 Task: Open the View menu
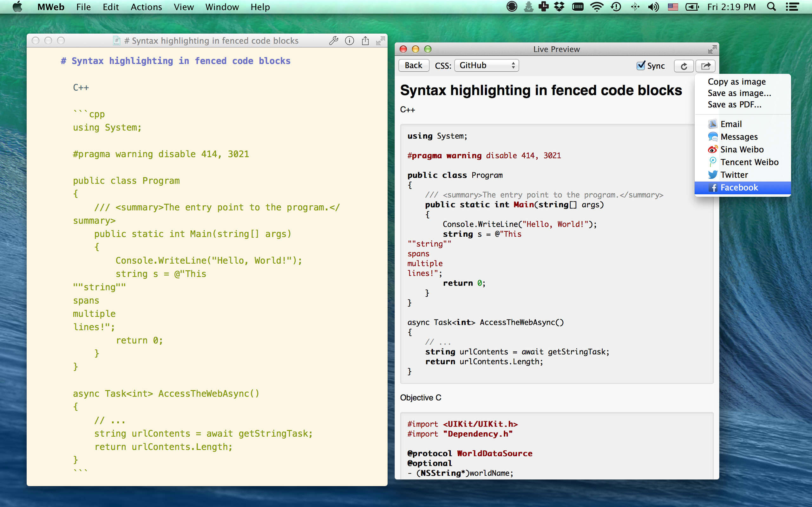184,7
